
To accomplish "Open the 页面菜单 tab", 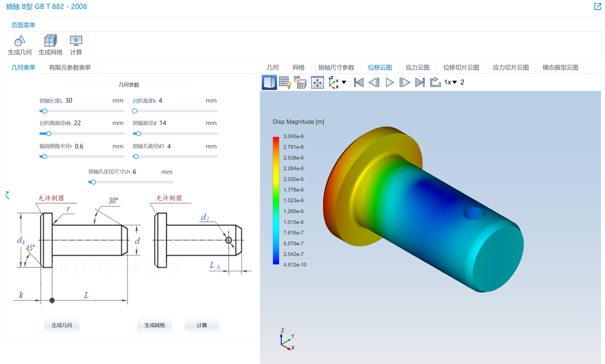I will click(x=23, y=25).
